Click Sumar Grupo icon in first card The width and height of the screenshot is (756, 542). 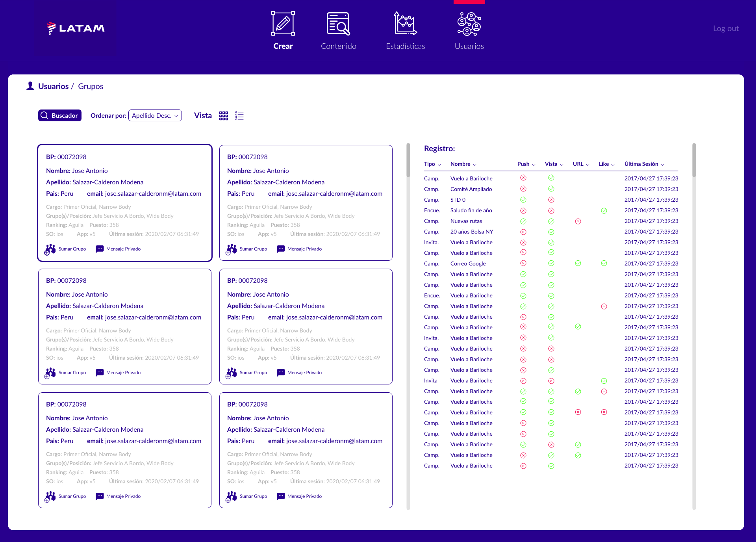[x=50, y=249]
